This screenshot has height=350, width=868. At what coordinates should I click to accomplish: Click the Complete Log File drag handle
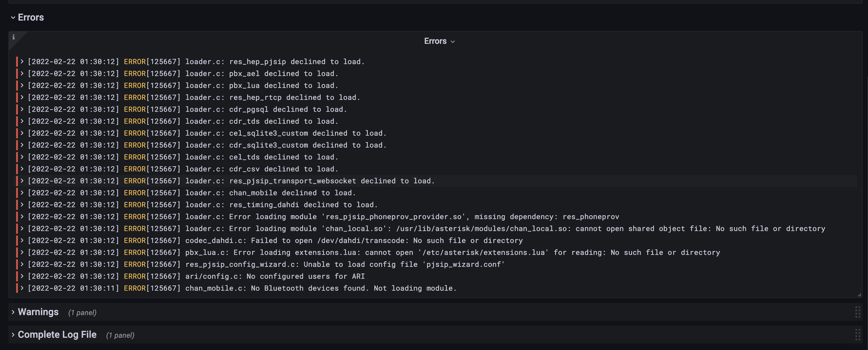click(x=858, y=334)
